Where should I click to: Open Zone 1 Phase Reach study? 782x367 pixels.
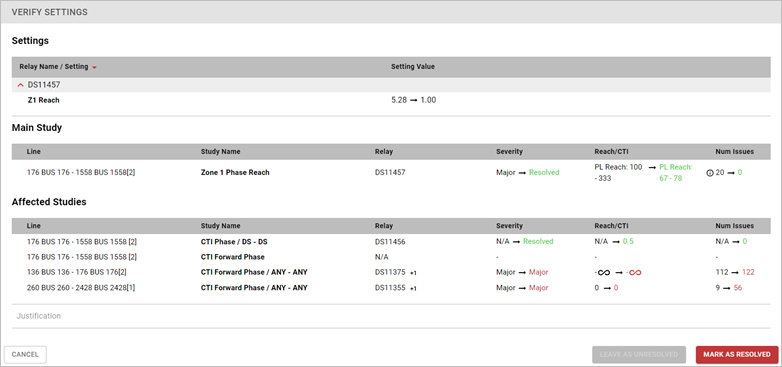235,173
